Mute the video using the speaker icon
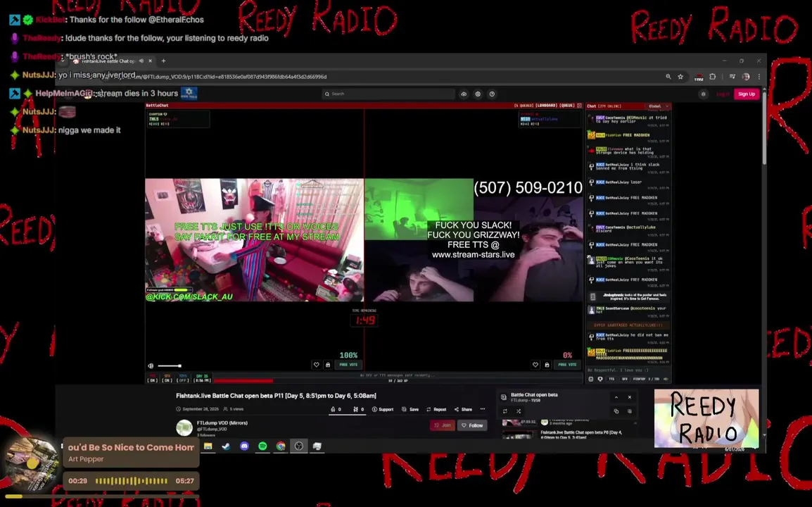812x507 pixels. pyautogui.click(x=151, y=365)
